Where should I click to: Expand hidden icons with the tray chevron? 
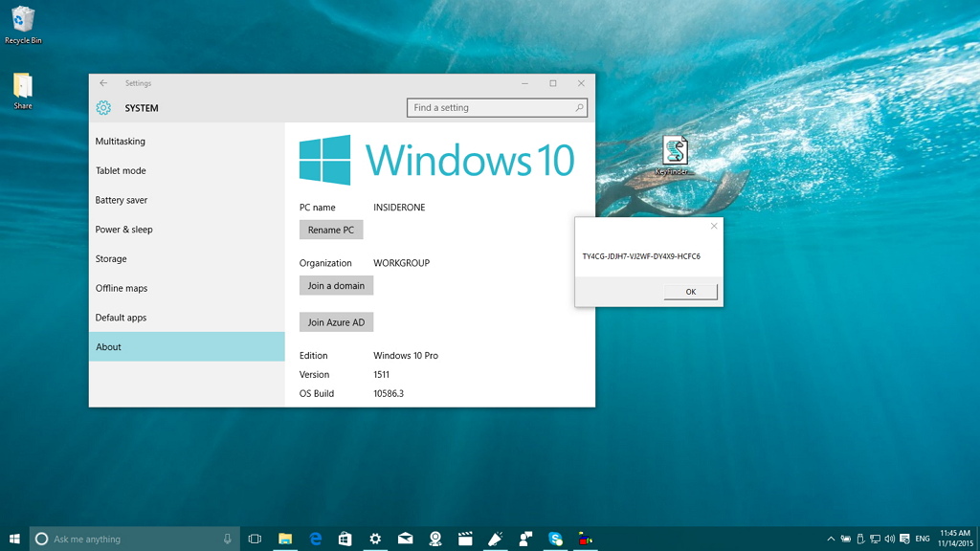point(832,539)
